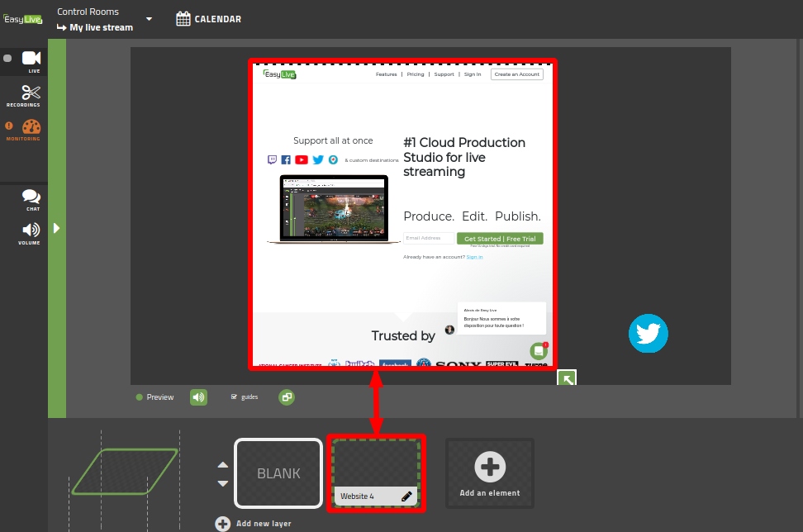Click the Periscope icon in website preview
Screen dimensions: 803x532
click(333, 159)
